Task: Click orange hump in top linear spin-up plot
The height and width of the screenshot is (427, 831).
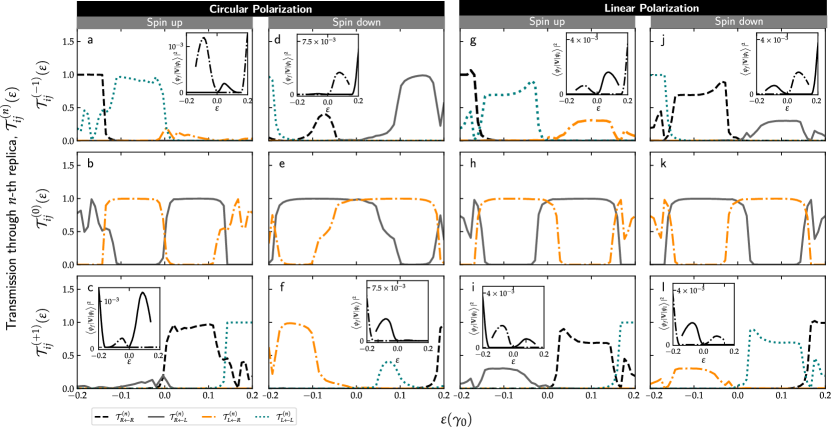Action: click(590, 120)
